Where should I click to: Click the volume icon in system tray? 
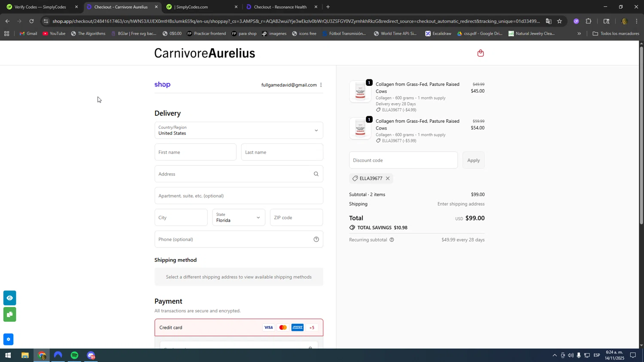(571, 356)
